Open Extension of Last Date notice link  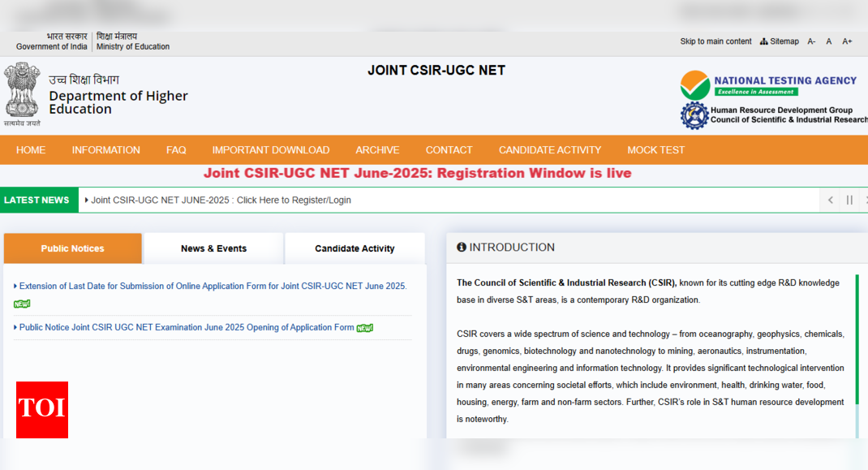[x=213, y=286]
